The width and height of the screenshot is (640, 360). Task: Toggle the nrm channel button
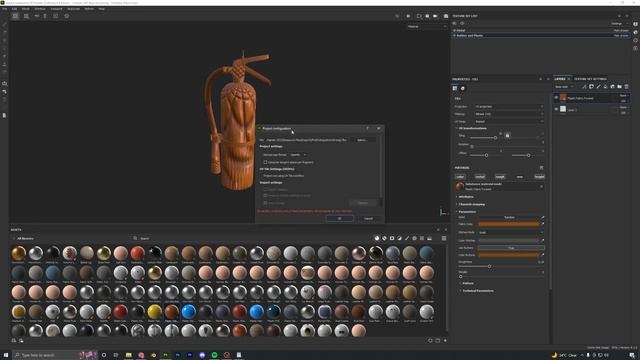click(520, 177)
